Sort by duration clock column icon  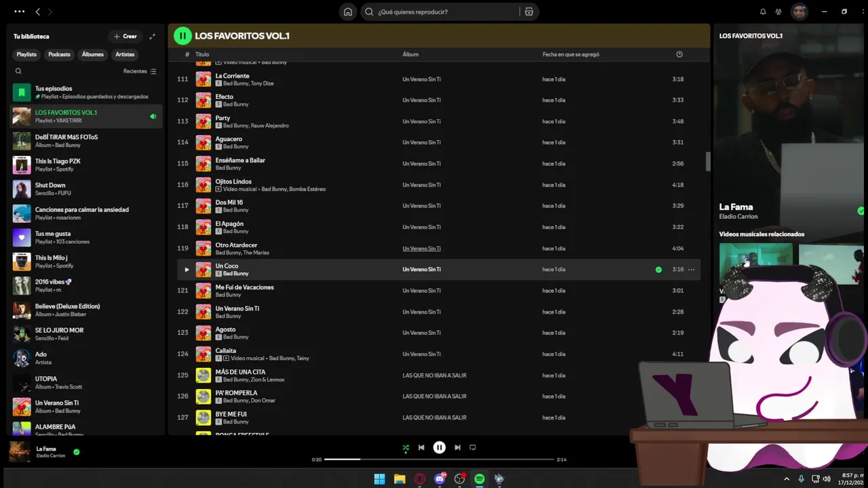679,54
